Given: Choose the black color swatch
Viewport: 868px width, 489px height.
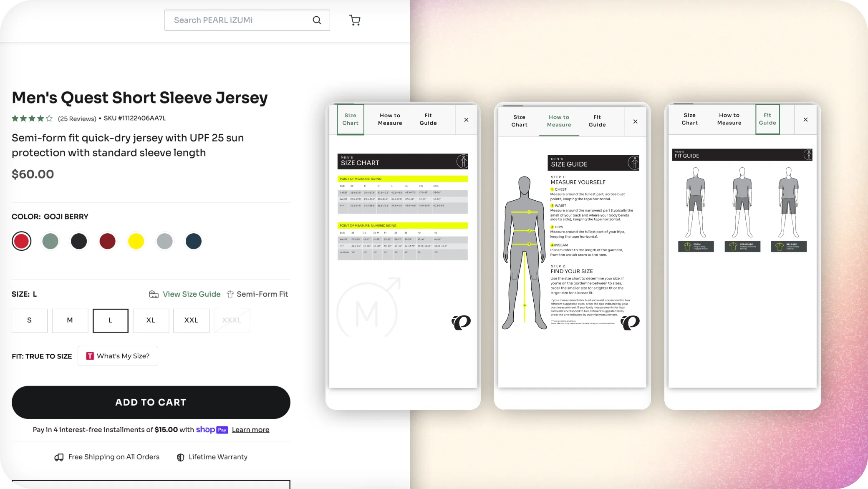Looking at the screenshot, I should [79, 241].
